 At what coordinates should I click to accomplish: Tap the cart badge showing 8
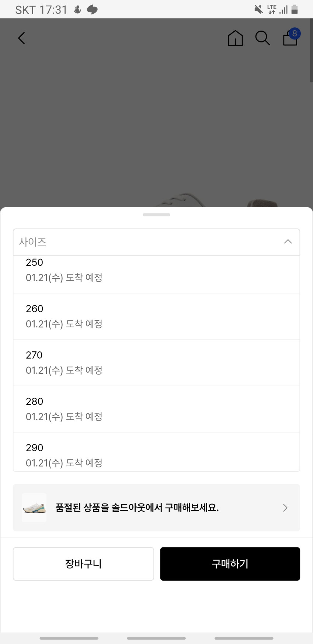pos(295,34)
